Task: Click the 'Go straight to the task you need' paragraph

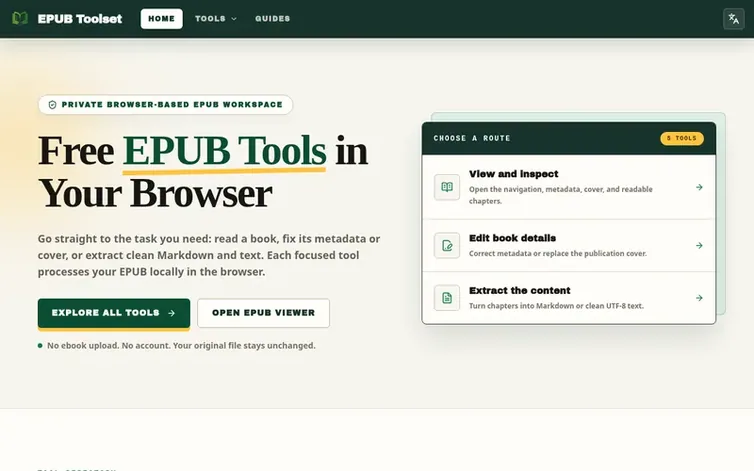Action: pos(209,255)
